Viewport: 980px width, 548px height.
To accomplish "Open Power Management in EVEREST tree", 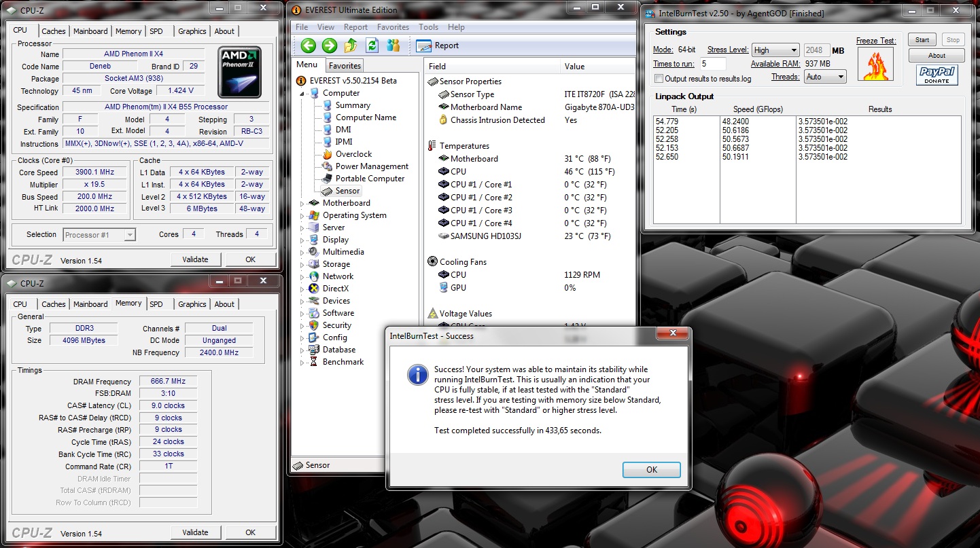I will 372,166.
